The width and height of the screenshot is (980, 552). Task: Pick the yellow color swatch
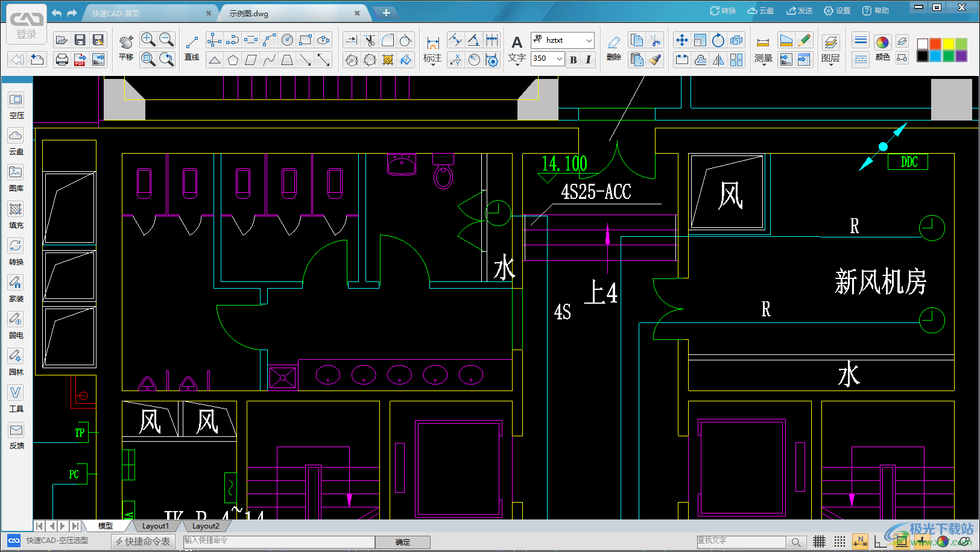(x=949, y=43)
